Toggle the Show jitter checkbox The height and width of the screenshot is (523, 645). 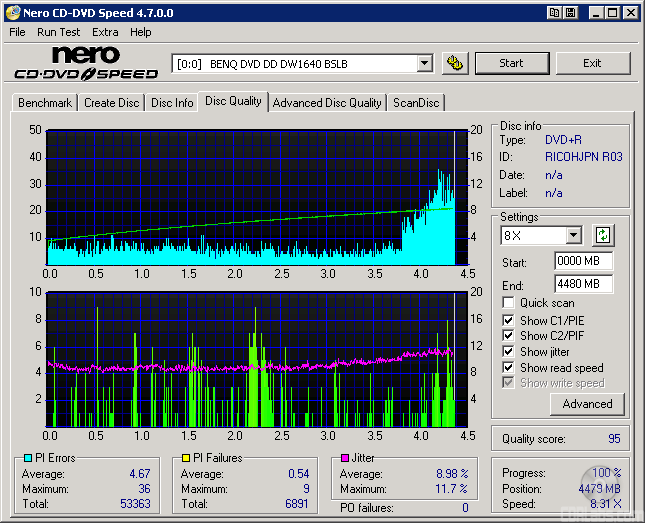coord(509,352)
